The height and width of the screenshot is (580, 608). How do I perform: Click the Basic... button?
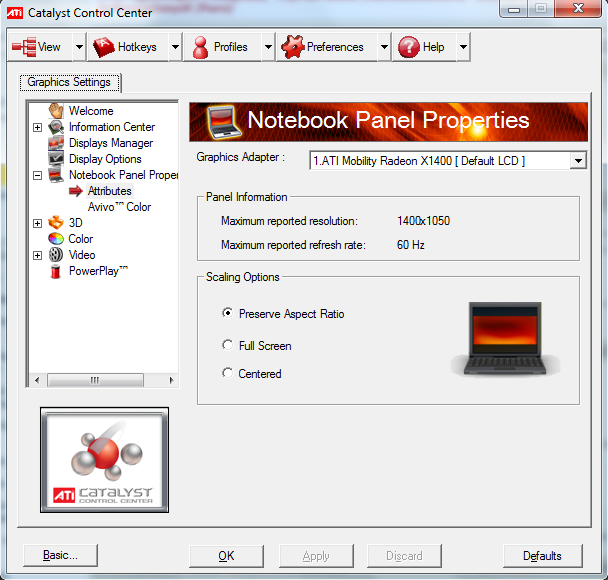tap(60, 555)
